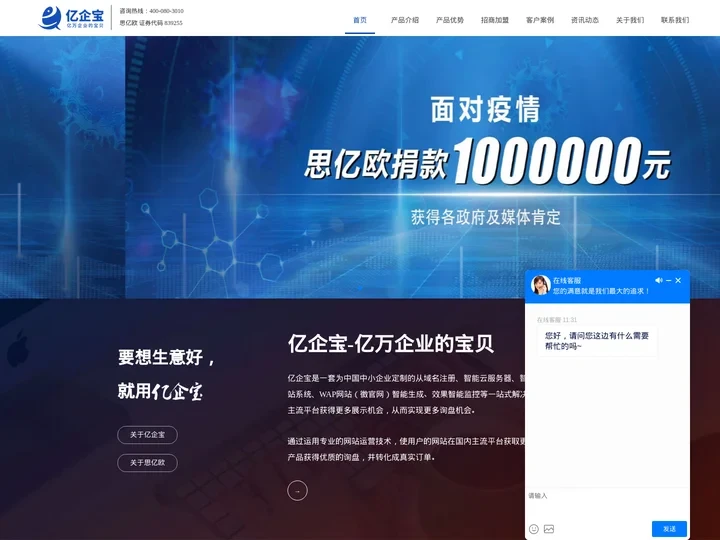Open the 首页 navigation tab
This screenshot has width=720, height=540.
pyautogui.click(x=360, y=20)
